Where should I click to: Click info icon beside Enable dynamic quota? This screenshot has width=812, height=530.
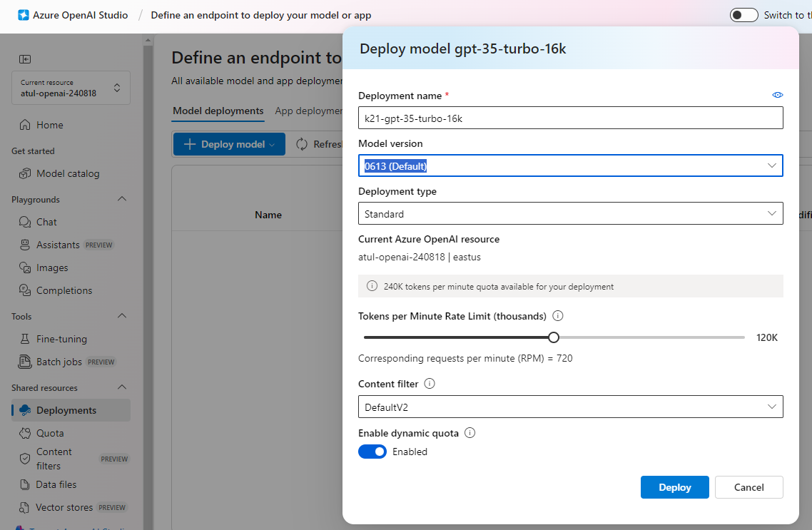[x=470, y=433]
